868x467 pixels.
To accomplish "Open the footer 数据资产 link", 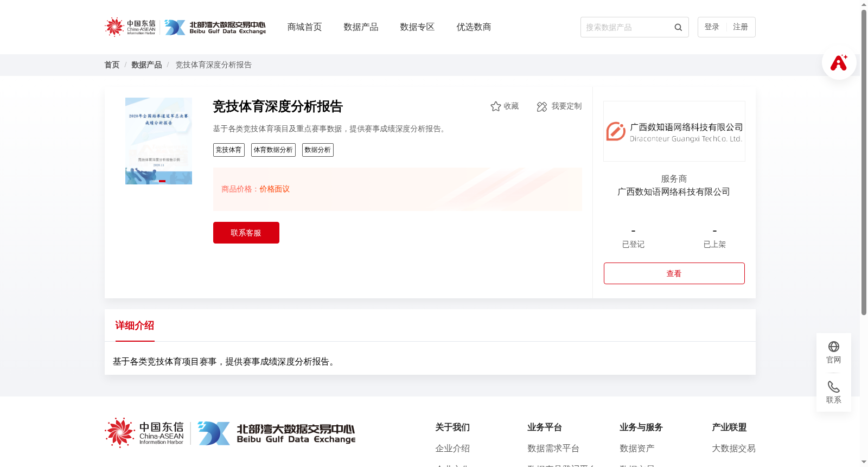I will [637, 449].
